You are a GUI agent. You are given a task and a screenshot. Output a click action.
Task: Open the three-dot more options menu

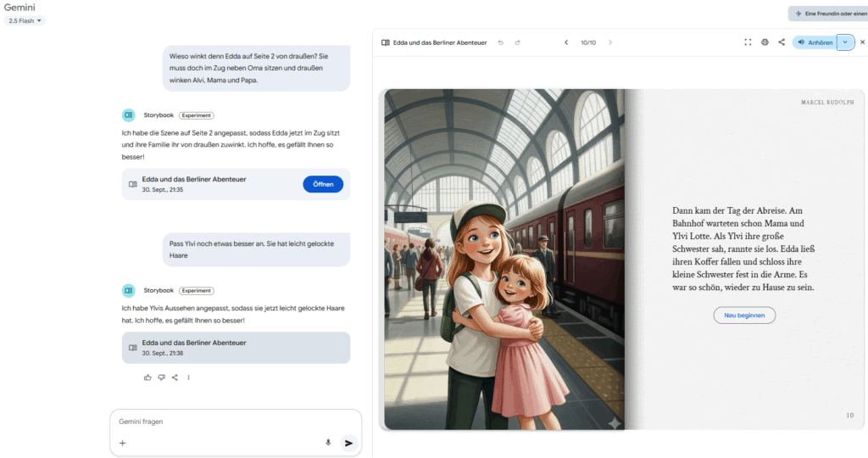coord(188,377)
